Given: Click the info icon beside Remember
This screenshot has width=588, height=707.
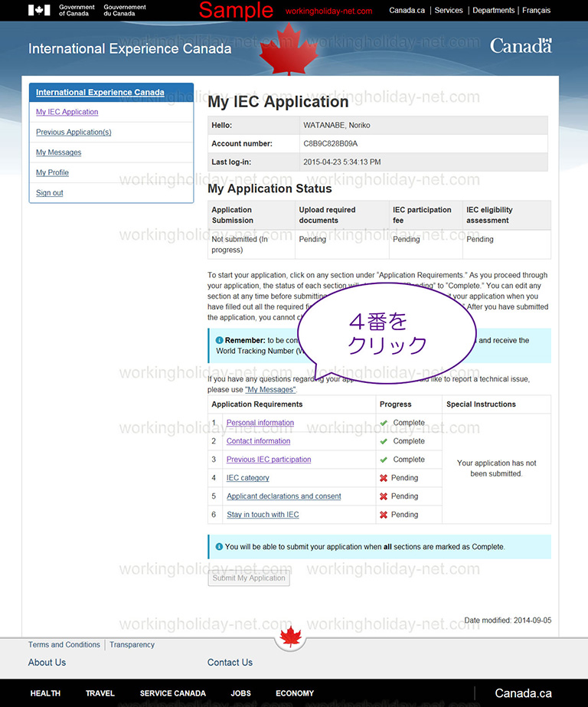Looking at the screenshot, I should 219,340.
